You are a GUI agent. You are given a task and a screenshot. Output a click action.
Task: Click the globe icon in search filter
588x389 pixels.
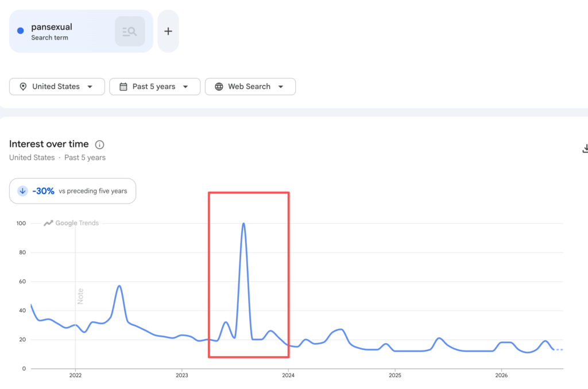tap(219, 87)
